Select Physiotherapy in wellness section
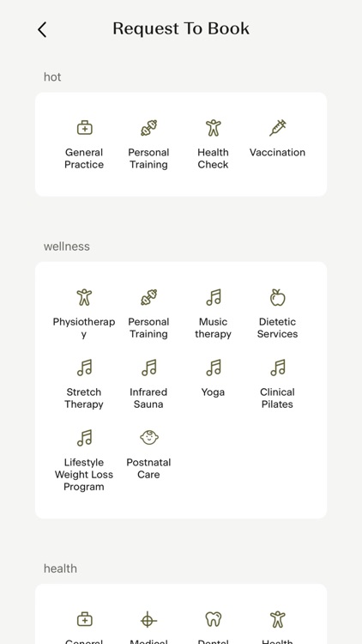This screenshot has width=362, height=644. (84, 313)
